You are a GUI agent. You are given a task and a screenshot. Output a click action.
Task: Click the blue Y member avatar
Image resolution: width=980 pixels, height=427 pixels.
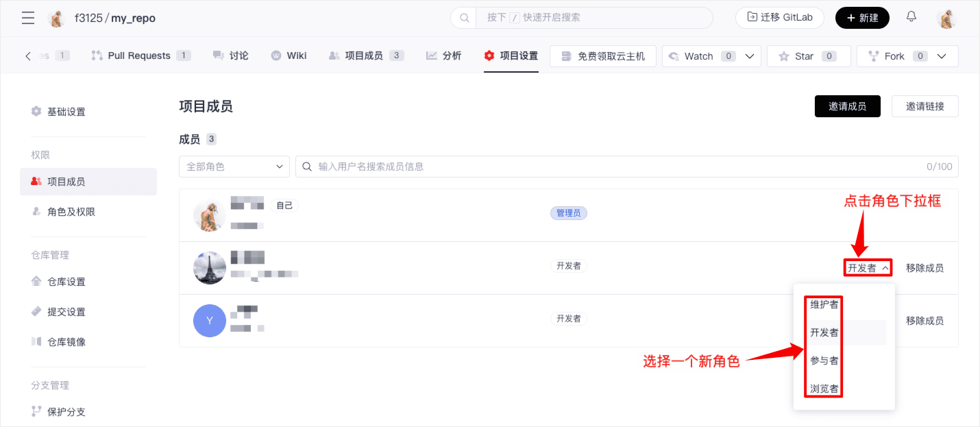coord(210,321)
